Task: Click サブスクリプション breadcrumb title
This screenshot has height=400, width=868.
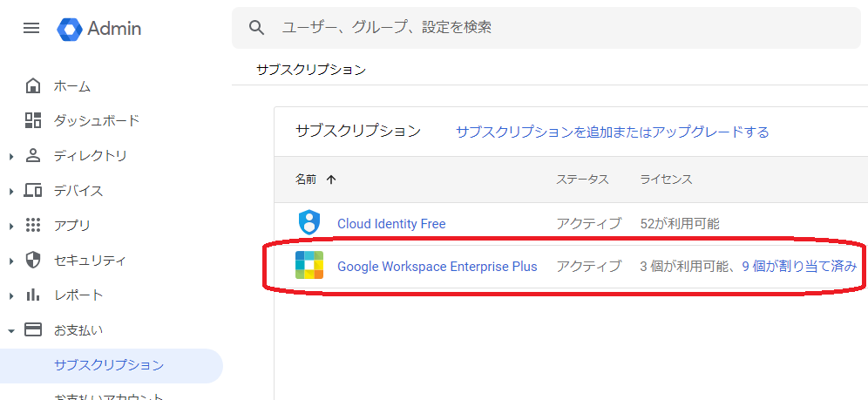Action: click(311, 70)
